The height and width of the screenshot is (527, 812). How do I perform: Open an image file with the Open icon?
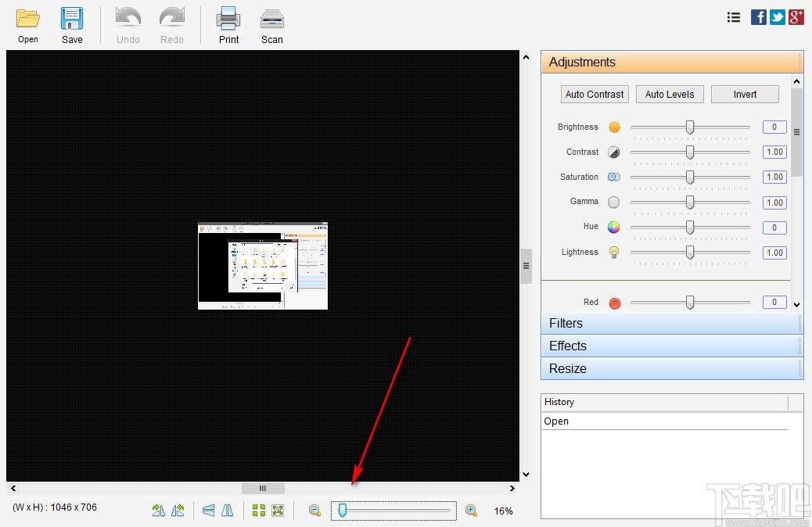click(x=28, y=19)
